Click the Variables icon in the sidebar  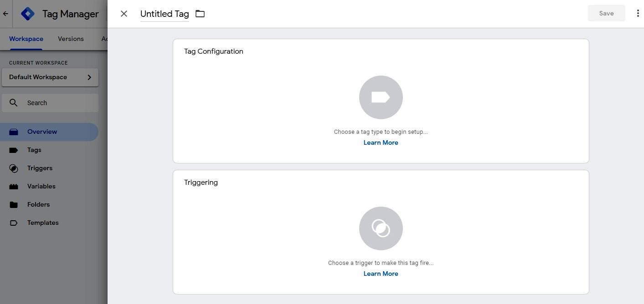(x=14, y=186)
